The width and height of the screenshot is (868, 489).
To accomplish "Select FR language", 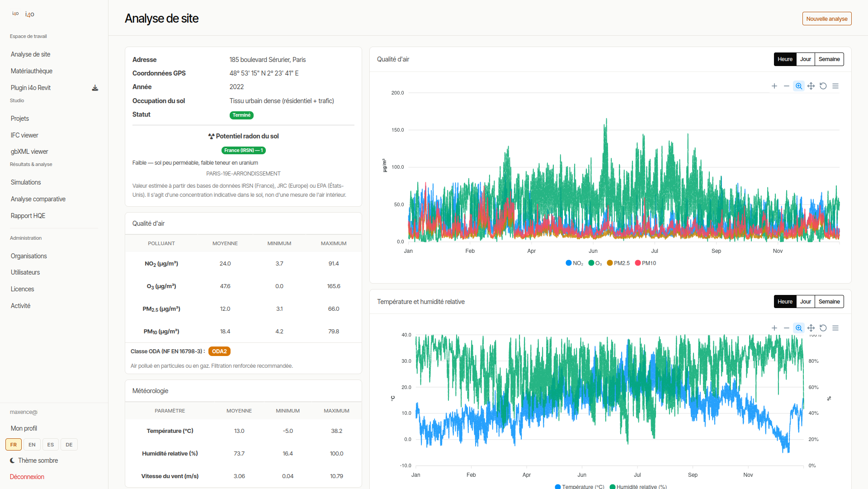I will [x=14, y=445].
